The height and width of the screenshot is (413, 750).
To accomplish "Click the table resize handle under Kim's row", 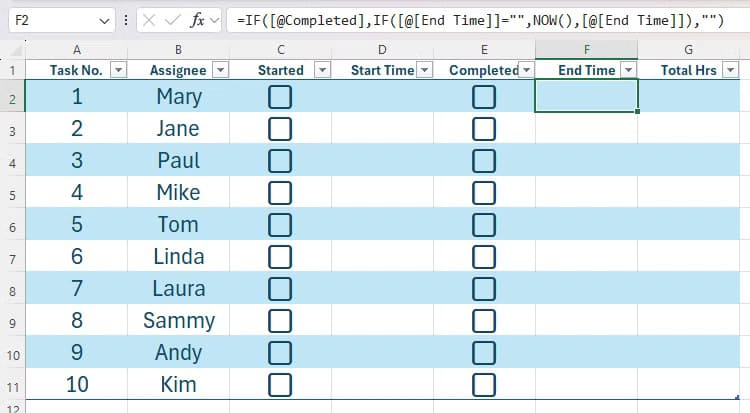I will tap(737, 397).
